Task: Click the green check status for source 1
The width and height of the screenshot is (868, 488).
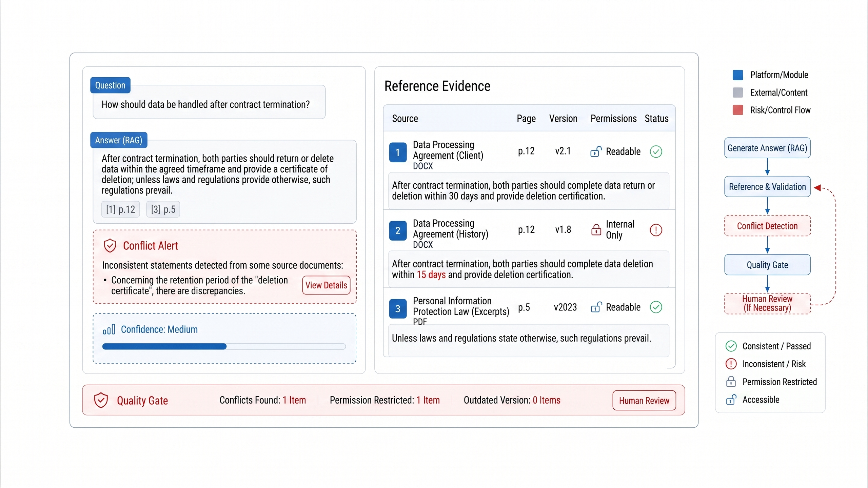Action: 656,151
